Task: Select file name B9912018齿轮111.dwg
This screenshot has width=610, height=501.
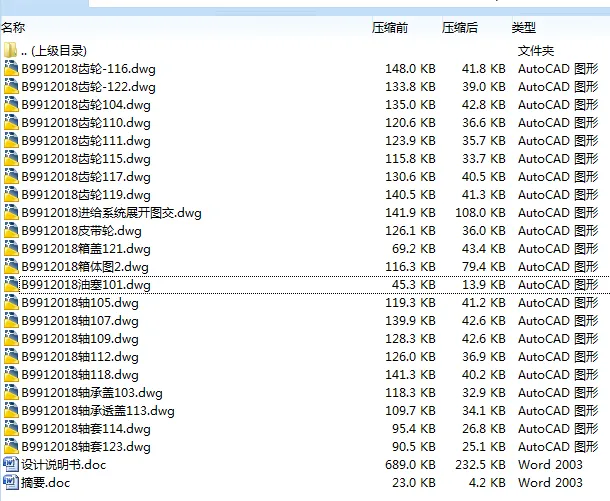Action: [86, 141]
